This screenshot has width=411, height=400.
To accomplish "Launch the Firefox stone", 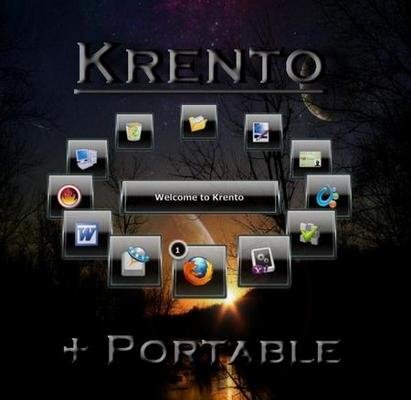I will click(199, 271).
